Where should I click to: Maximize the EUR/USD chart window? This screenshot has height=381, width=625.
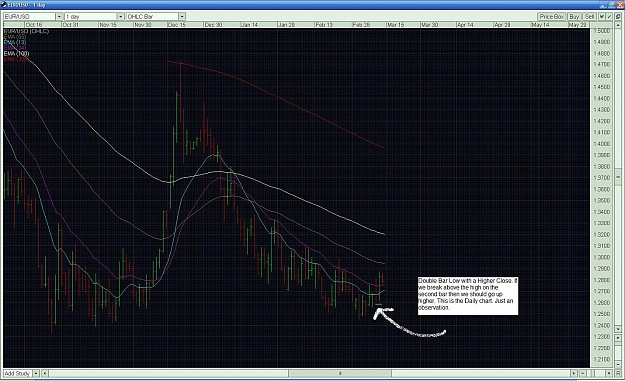(611, 5)
